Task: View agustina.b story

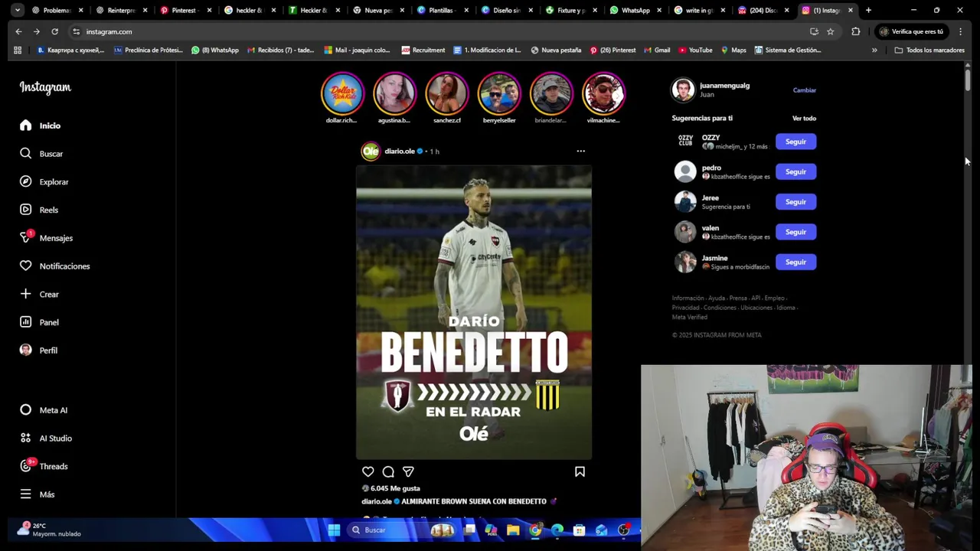Action: 394,93
